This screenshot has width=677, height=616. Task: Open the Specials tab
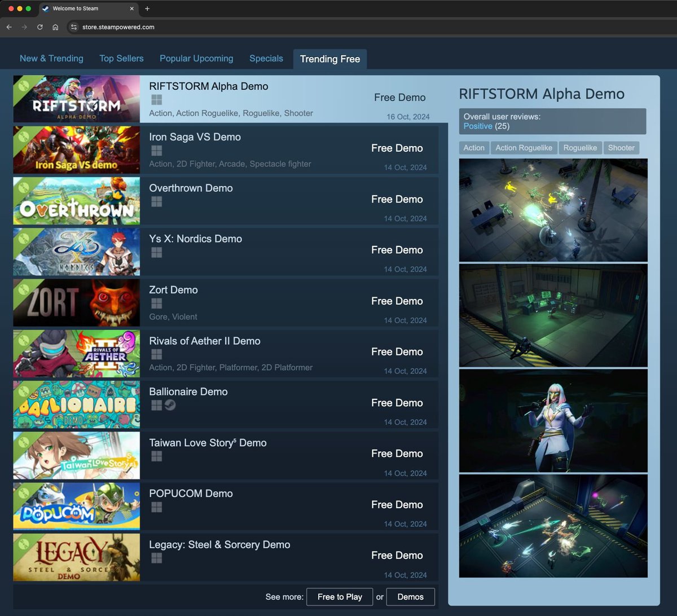[x=266, y=58]
